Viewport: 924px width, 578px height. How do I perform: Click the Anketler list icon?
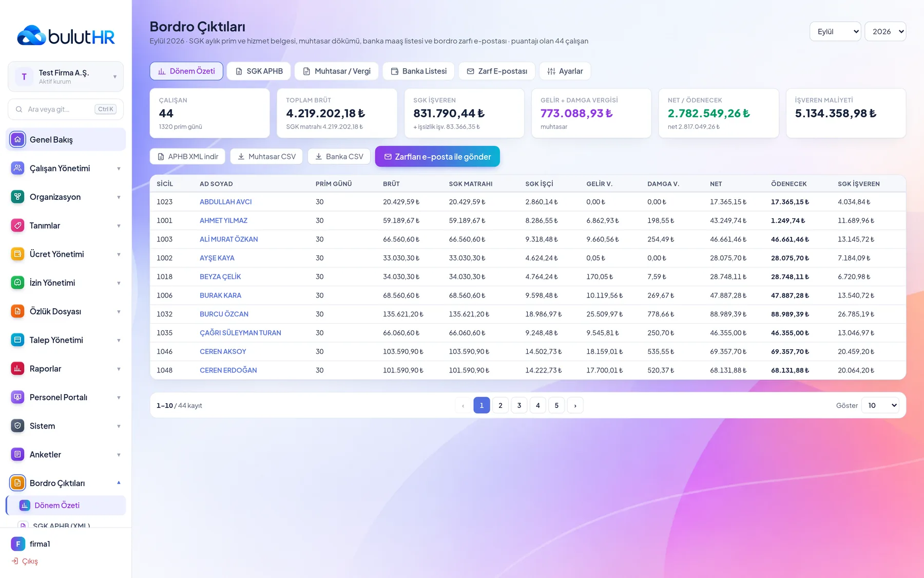click(17, 455)
